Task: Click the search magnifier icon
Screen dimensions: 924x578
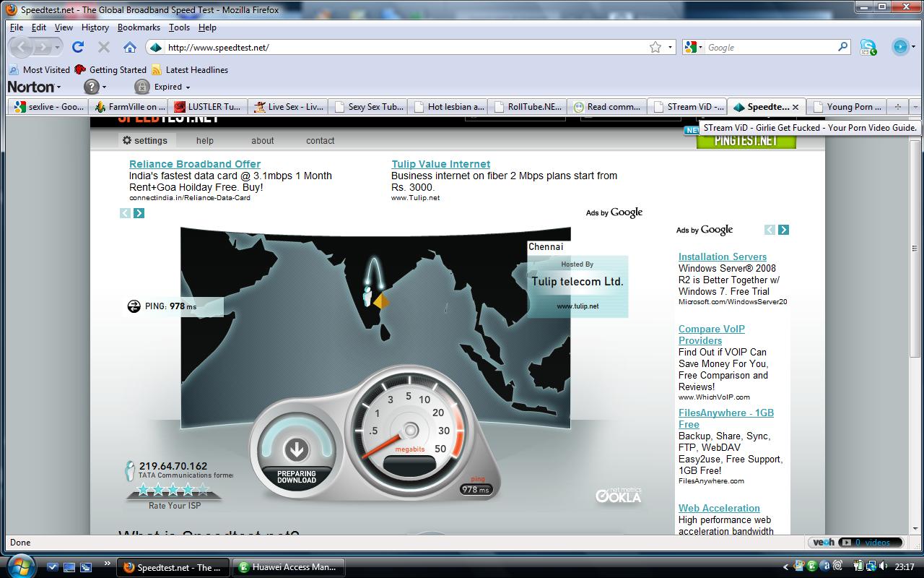Action: 842,47
